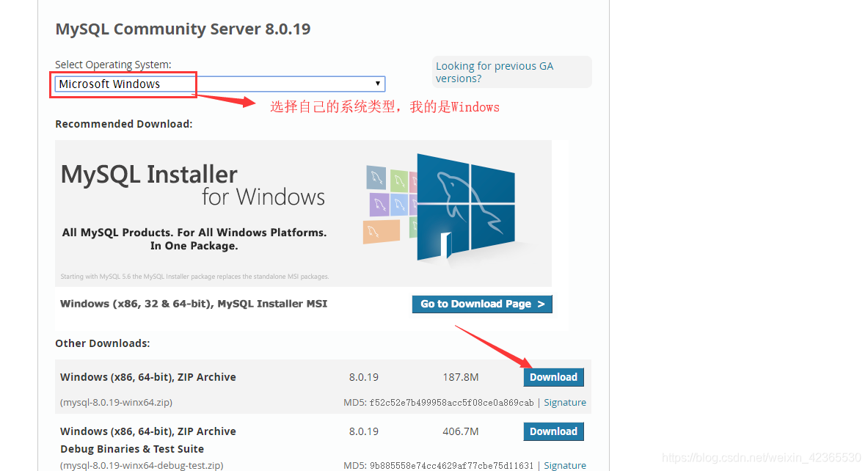Viewport: 868px width, 471px height.
Task: Click the file name (mysql-8.0.19-winx64.zip)
Action: click(116, 402)
